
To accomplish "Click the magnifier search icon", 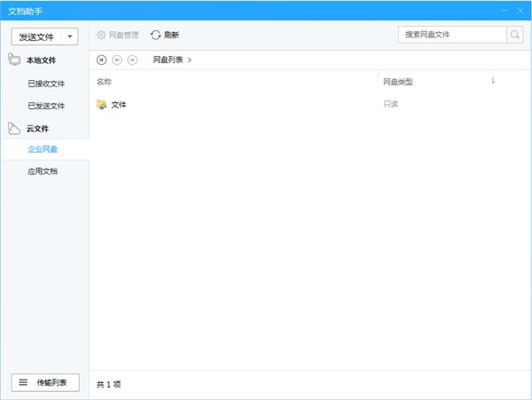I will [515, 35].
